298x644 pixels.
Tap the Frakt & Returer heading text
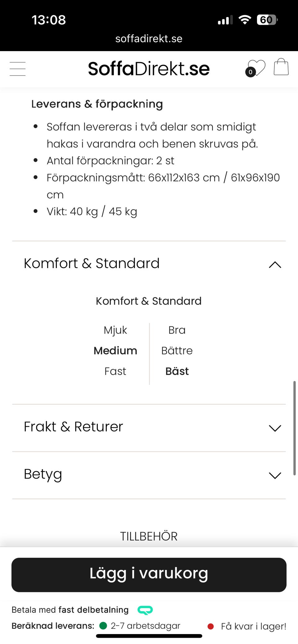[x=73, y=427]
